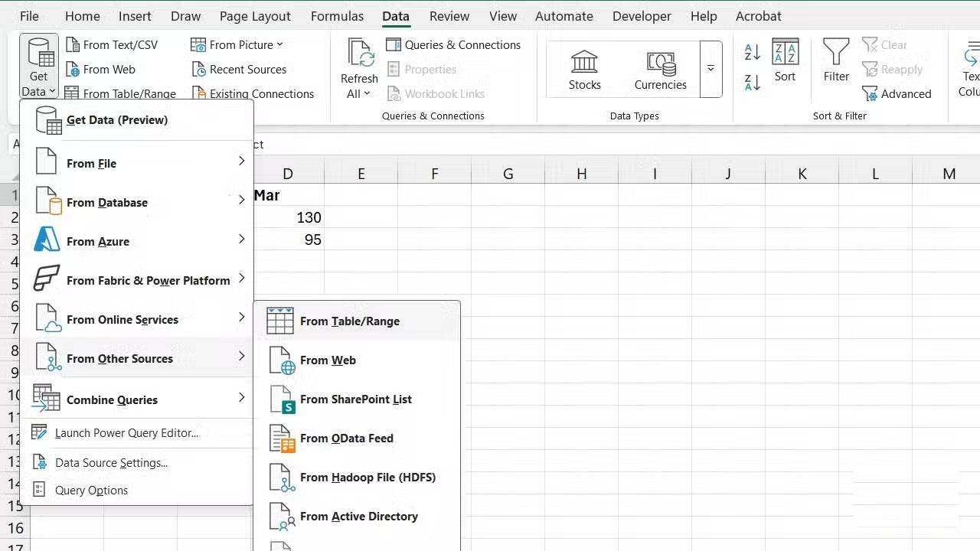This screenshot has height=551, width=980.
Task: Click the Get Data database icon
Action: (x=39, y=52)
